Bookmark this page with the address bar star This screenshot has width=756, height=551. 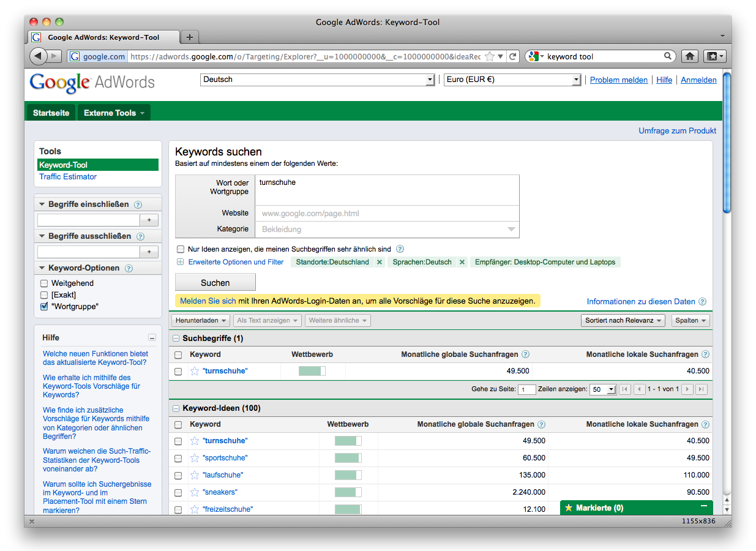pyautogui.click(x=489, y=56)
